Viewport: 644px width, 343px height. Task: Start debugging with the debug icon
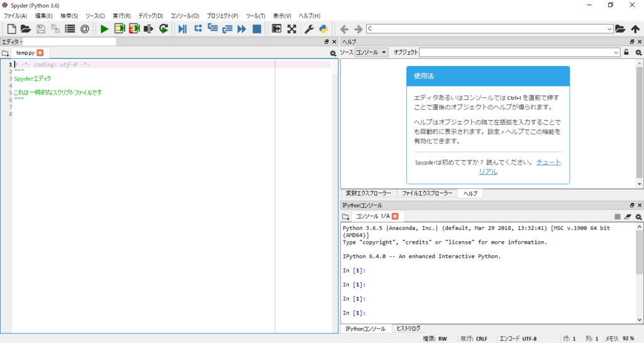[x=183, y=29]
